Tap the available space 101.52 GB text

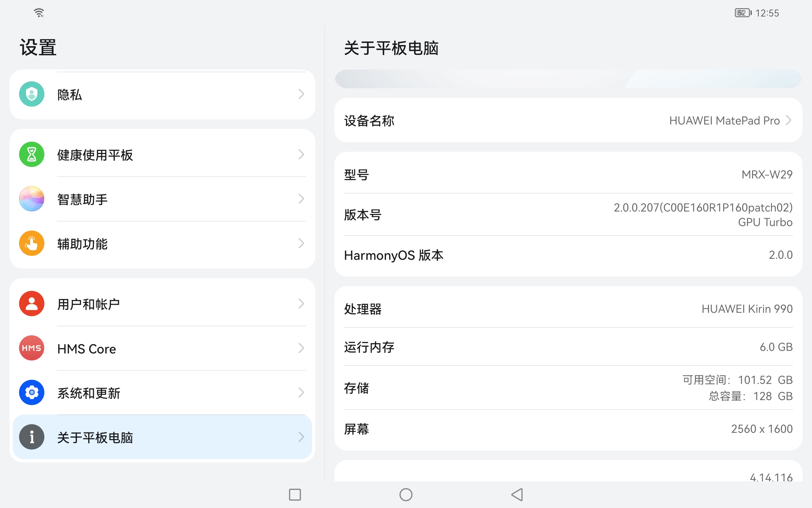point(737,380)
